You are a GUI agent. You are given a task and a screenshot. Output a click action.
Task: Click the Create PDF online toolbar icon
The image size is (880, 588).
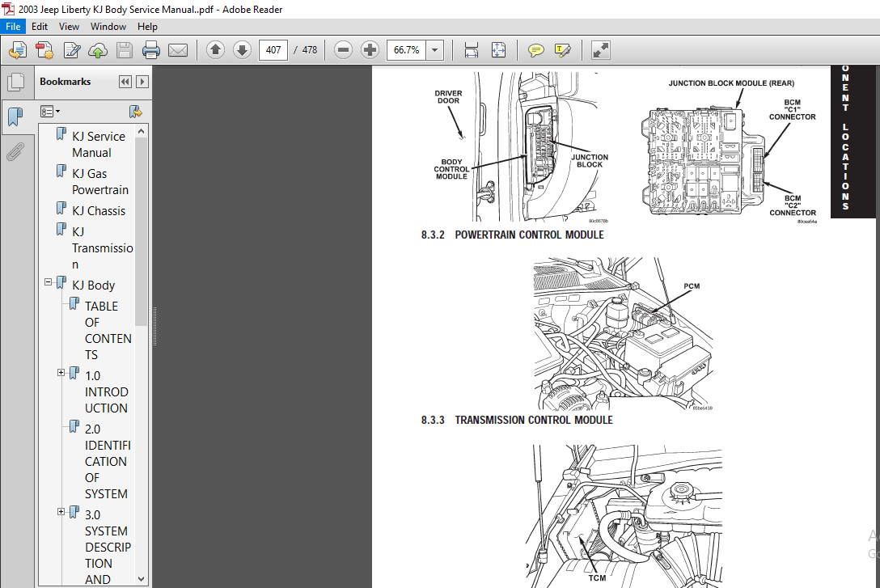pos(18,50)
